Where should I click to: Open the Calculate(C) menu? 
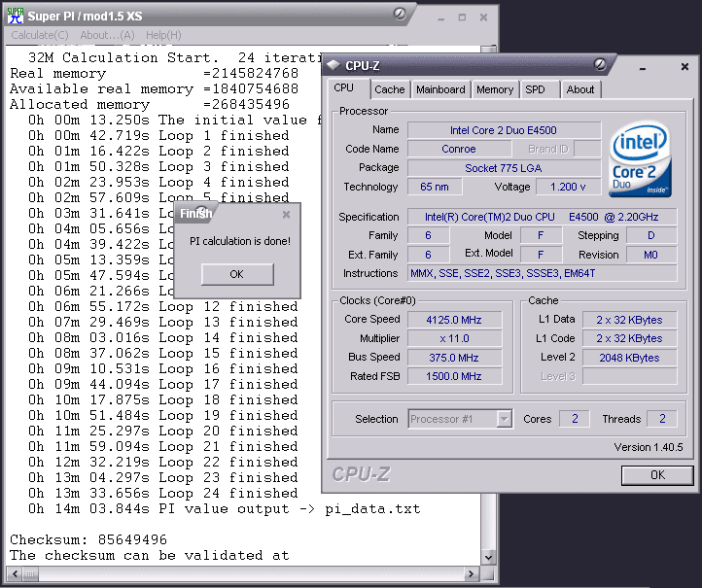40,35
